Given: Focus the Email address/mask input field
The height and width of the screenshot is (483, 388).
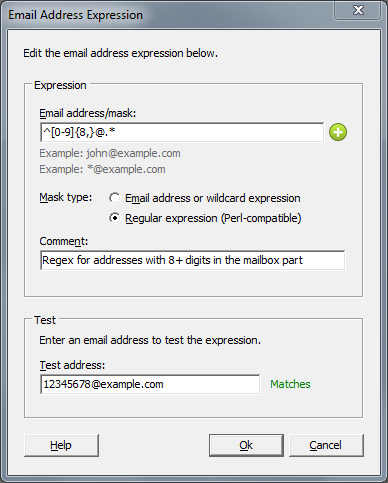Looking at the screenshot, I should (182, 132).
